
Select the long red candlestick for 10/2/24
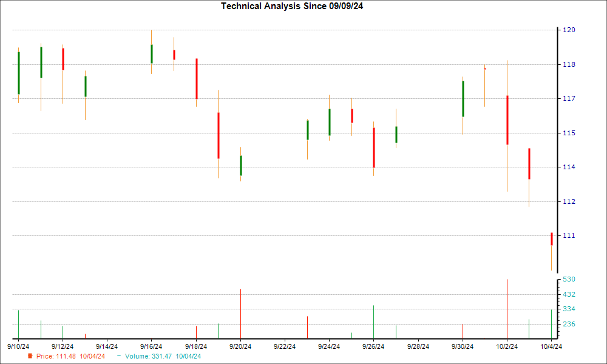[x=507, y=120]
